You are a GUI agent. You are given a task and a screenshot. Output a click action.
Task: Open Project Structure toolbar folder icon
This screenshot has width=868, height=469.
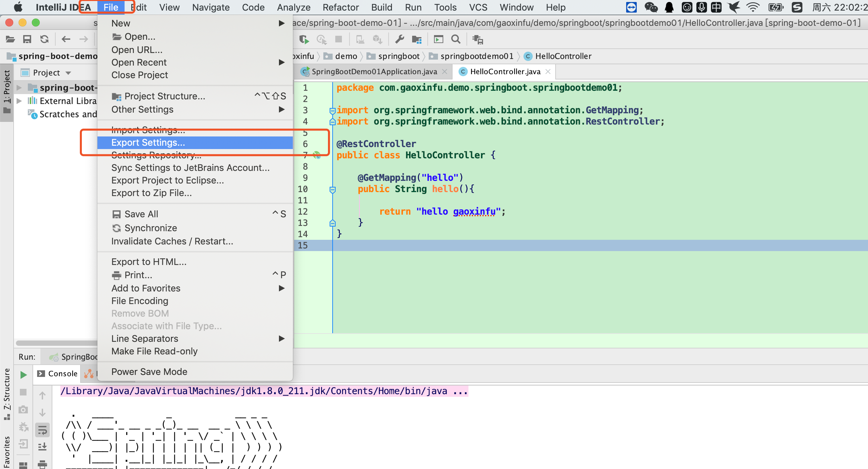click(417, 40)
